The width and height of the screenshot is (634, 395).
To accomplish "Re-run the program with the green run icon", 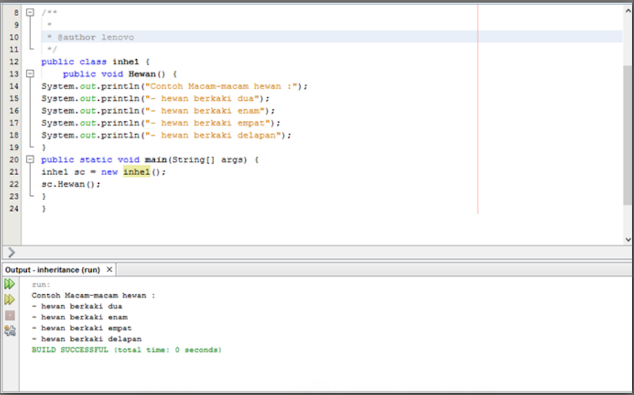I will pyautogui.click(x=10, y=284).
